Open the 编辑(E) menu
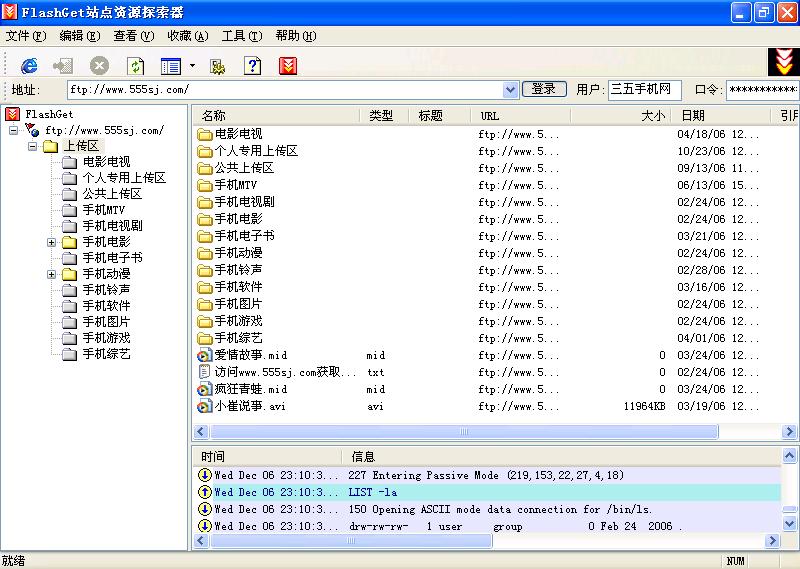 pos(80,36)
